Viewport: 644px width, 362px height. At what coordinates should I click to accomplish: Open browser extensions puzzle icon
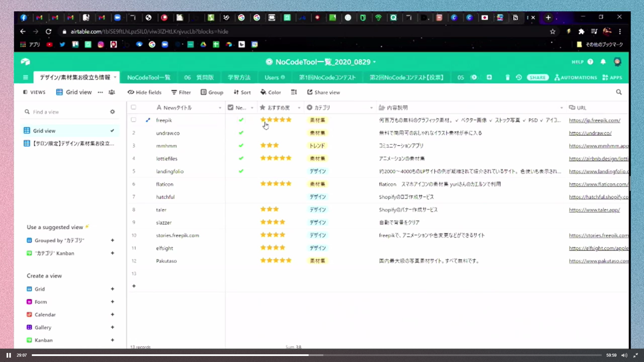pos(581,32)
